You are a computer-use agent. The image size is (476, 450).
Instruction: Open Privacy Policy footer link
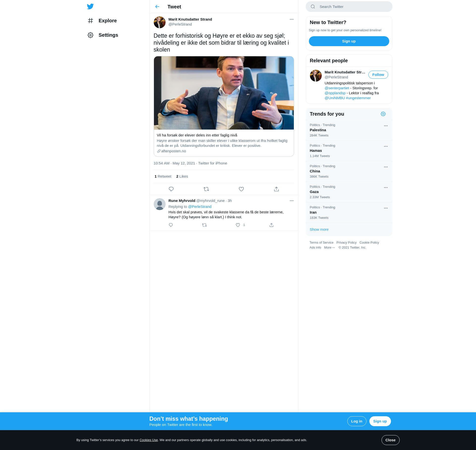[346, 243]
